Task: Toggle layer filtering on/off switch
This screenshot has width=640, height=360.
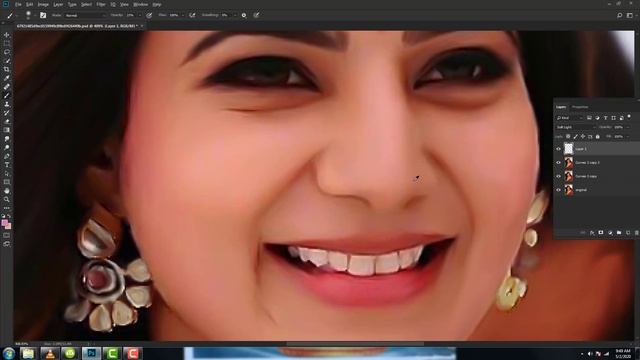Action: [629, 117]
